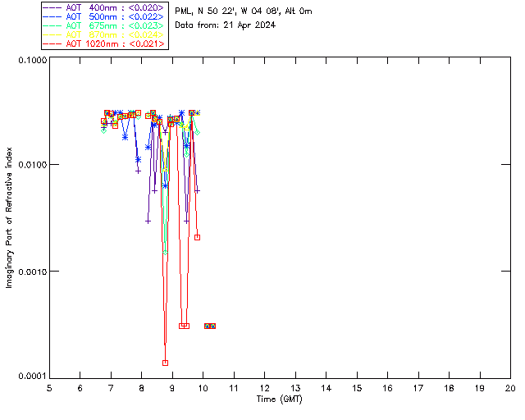Click the 'Data from: 21 Apr 2024' text

pyautogui.click(x=225, y=25)
